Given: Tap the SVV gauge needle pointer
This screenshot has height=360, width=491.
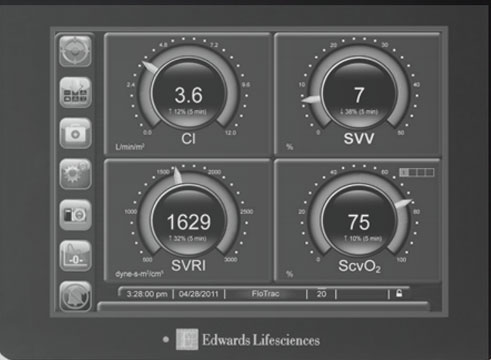Looking at the screenshot, I should coord(311,99).
